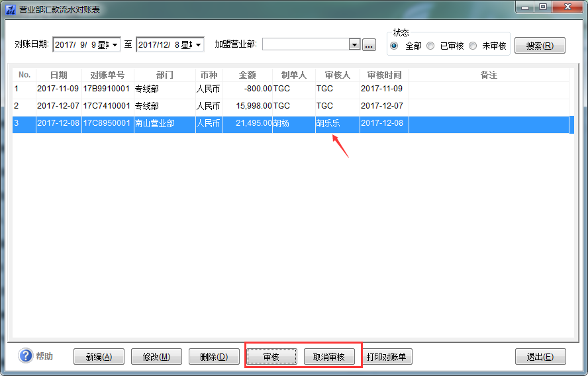Click the application icon in title bar

click(11, 9)
